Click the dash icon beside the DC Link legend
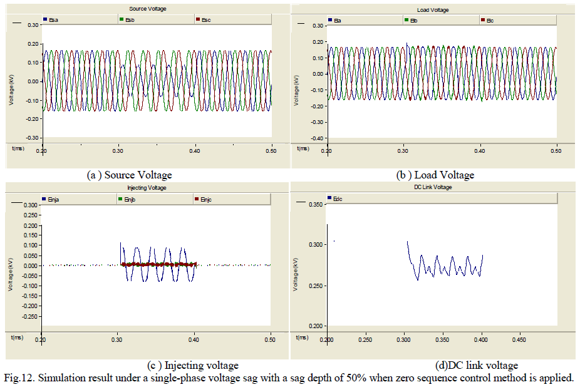This screenshot has height=392, width=585. [x=301, y=202]
